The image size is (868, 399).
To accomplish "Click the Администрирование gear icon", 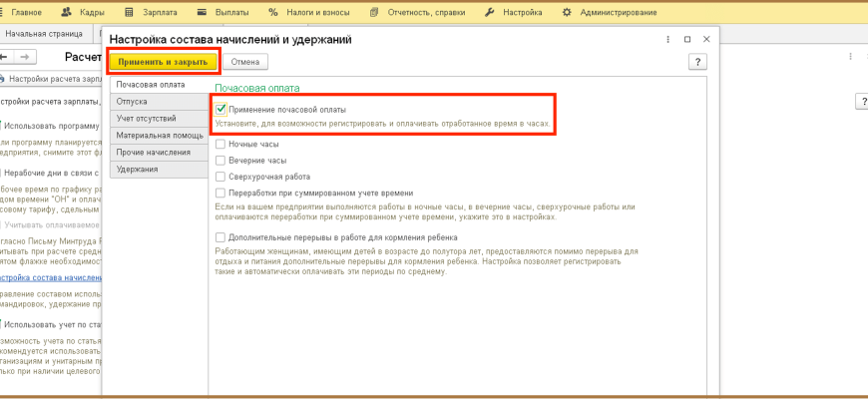I will click(x=568, y=12).
